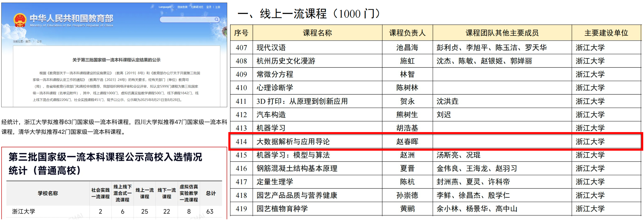
Task: Click 公示 breadcrumb item
Action: [x=39, y=41]
